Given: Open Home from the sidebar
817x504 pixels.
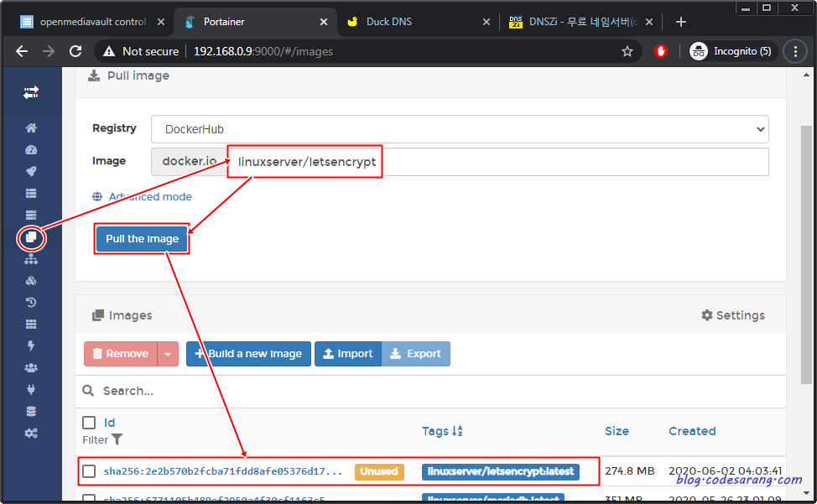Looking at the screenshot, I should click(x=31, y=128).
